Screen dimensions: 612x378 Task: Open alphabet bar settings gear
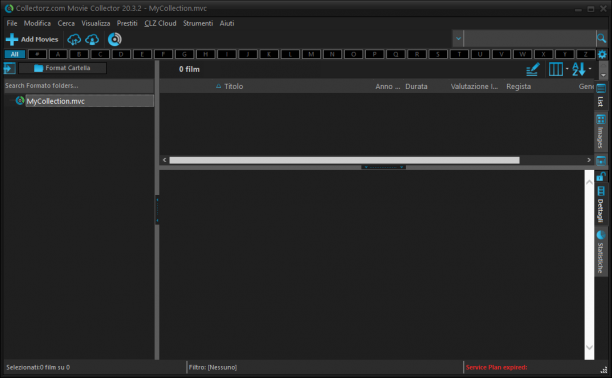point(602,54)
